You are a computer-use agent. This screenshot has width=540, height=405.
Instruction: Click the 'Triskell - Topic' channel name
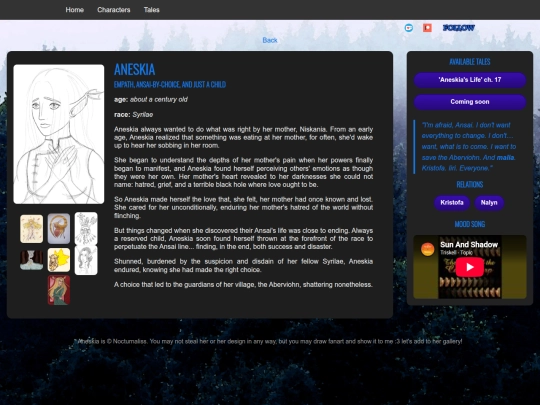click(x=456, y=253)
